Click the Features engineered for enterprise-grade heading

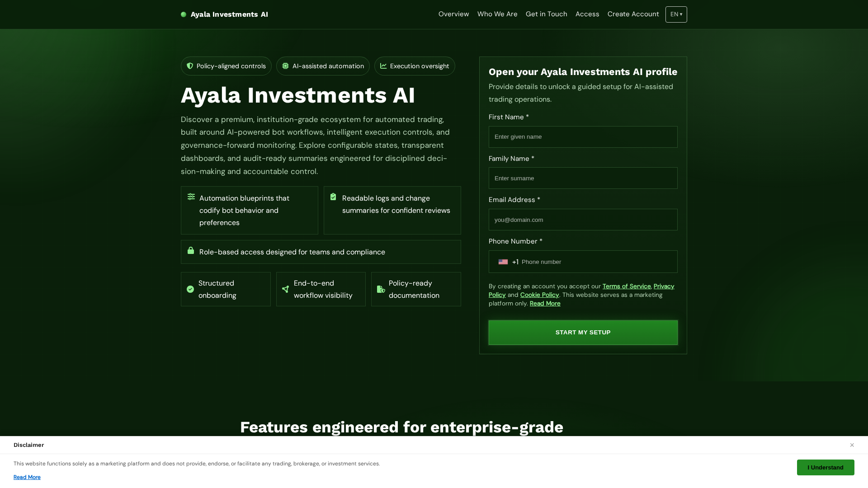pos(401,427)
